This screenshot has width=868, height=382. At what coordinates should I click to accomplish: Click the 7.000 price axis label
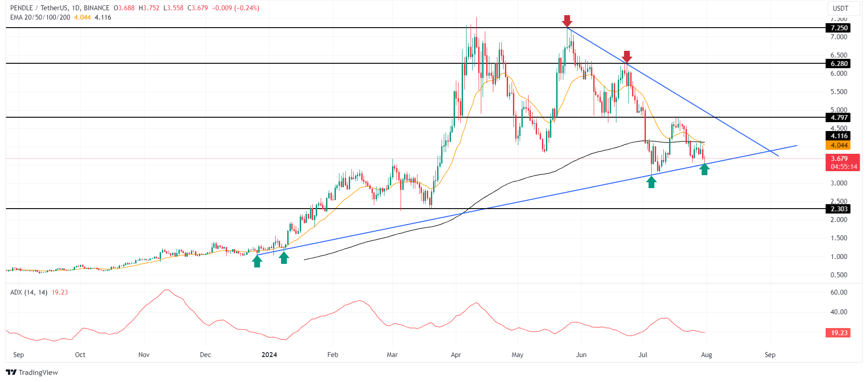coord(839,37)
